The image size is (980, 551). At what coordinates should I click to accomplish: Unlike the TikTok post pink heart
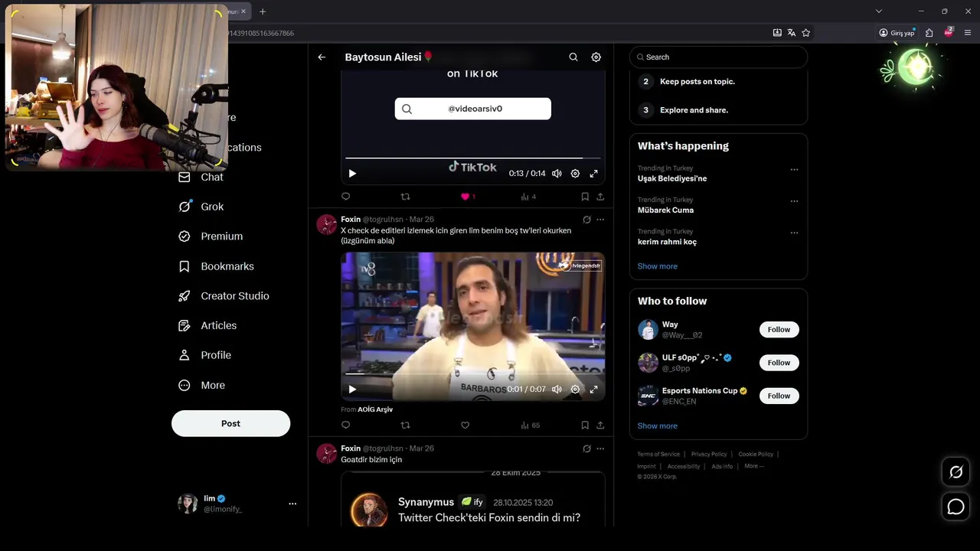(465, 197)
